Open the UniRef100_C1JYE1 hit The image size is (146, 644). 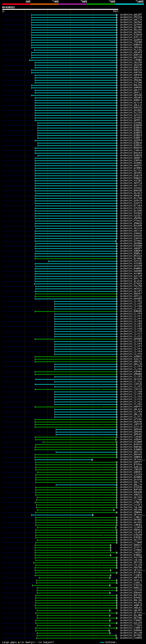[x=131, y=301]
